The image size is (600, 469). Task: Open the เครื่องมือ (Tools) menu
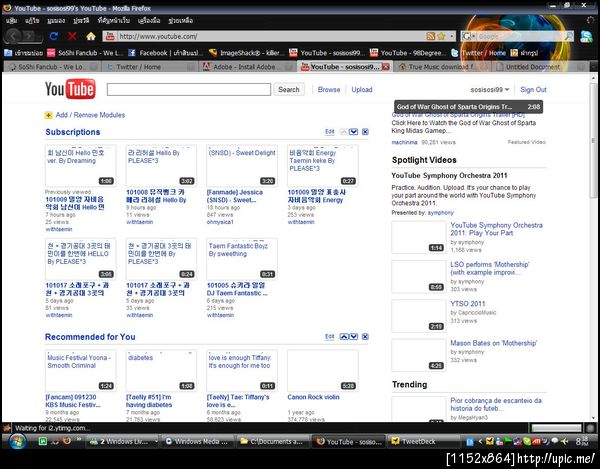(x=149, y=20)
